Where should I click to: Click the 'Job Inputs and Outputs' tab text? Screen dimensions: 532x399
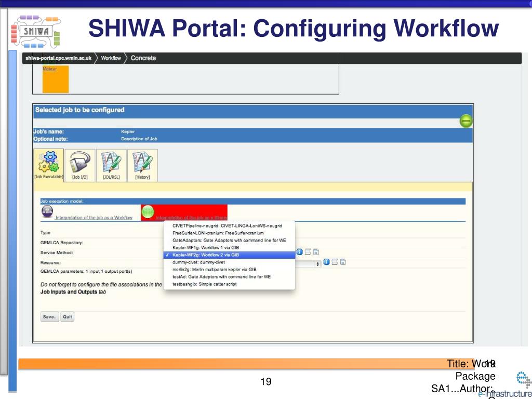(x=69, y=292)
